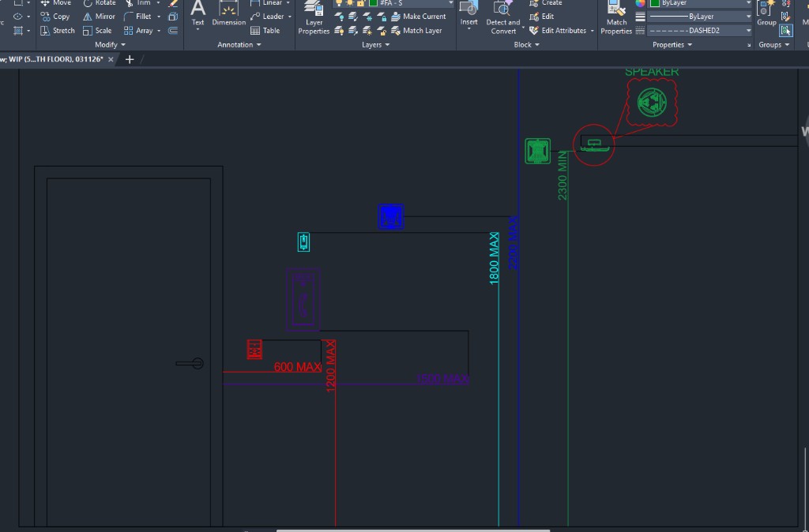Click the layer Freeze icon
809x532 pixels.
(367, 17)
